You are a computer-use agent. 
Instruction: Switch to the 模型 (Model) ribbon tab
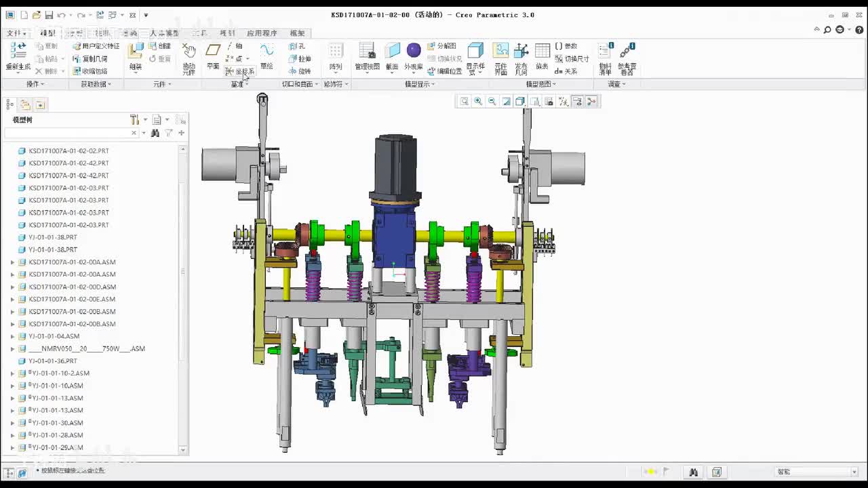click(x=47, y=33)
